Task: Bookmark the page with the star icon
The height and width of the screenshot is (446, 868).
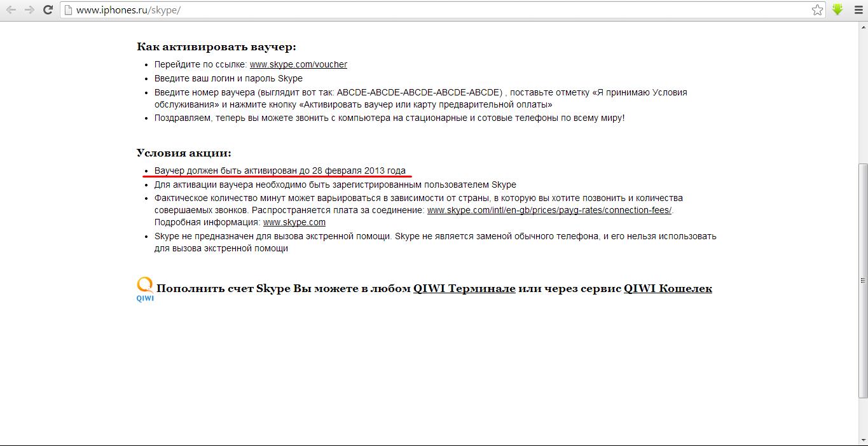Action: (817, 10)
